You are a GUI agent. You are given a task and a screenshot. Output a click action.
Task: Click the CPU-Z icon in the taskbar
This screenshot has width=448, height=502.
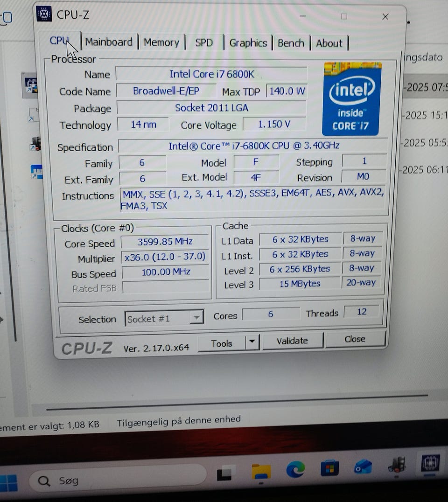point(430,463)
